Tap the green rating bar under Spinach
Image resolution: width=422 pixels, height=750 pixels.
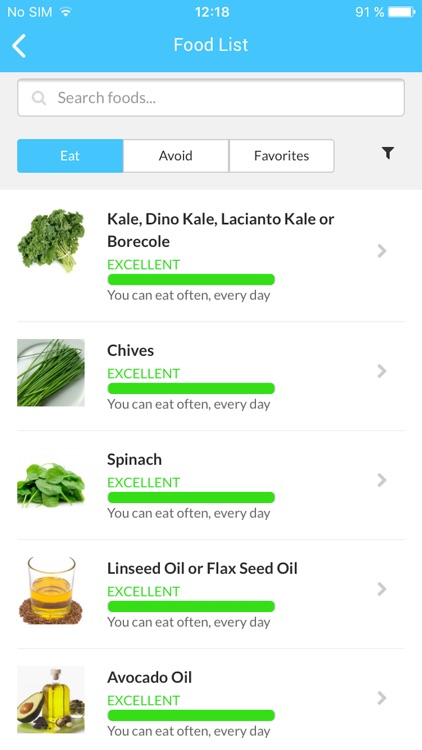click(x=191, y=497)
